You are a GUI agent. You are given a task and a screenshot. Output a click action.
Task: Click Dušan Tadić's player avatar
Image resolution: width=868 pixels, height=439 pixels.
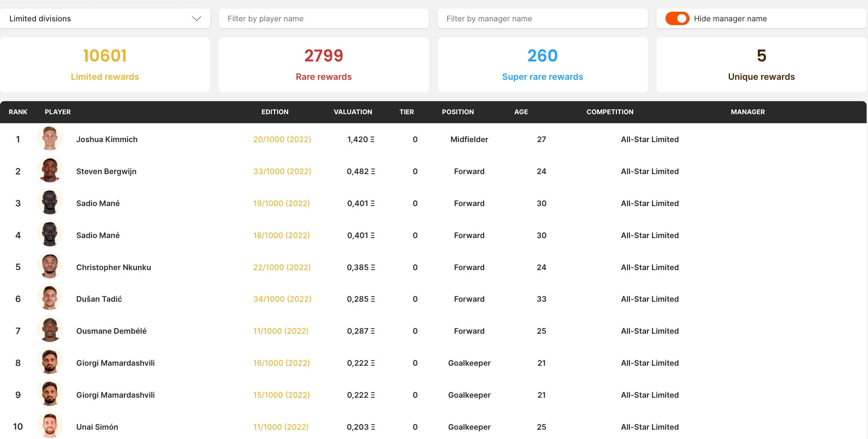50,298
